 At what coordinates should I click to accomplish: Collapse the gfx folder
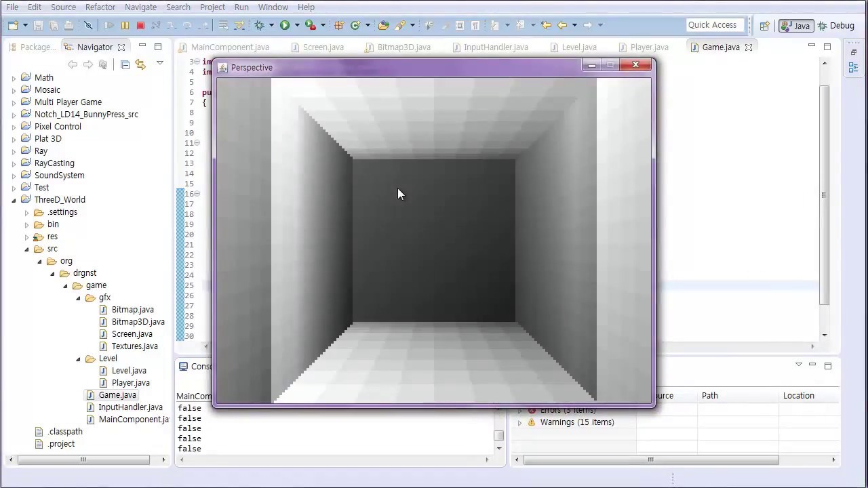point(78,298)
